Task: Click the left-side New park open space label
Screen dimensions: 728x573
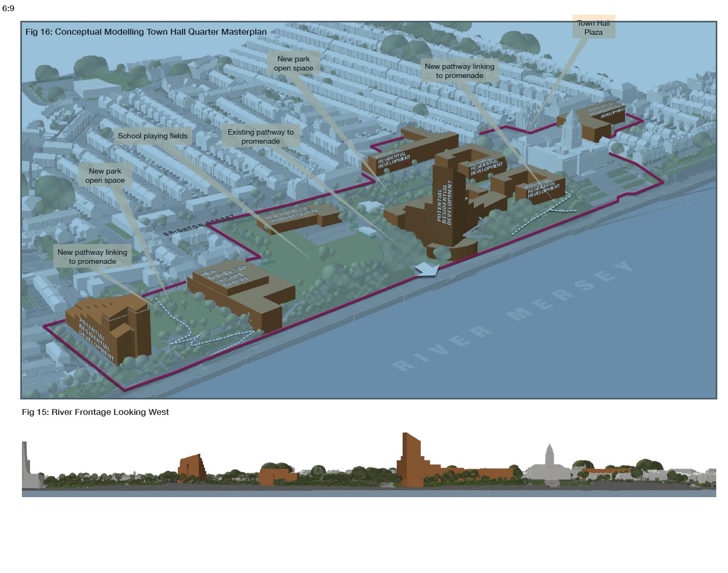Action: pyautogui.click(x=105, y=176)
